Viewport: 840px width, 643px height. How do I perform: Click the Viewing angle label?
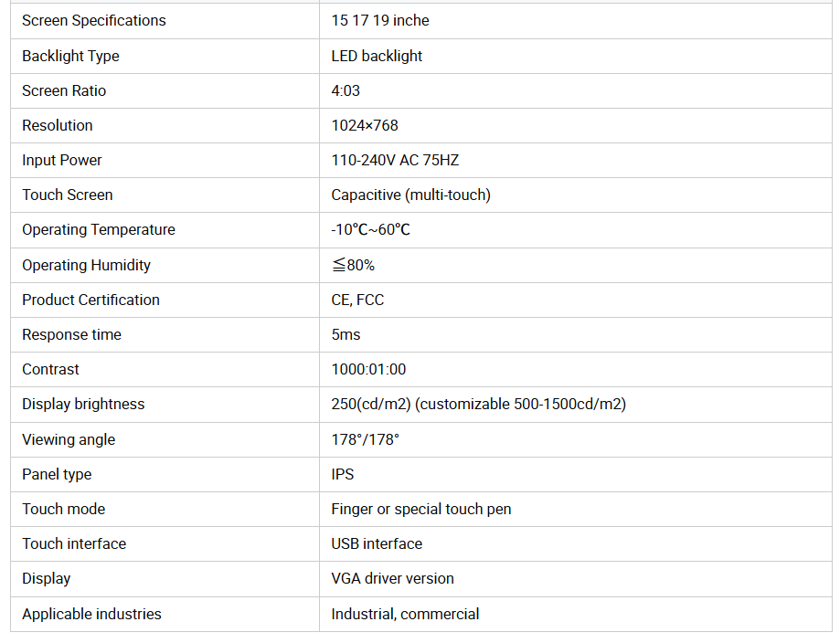click(69, 439)
